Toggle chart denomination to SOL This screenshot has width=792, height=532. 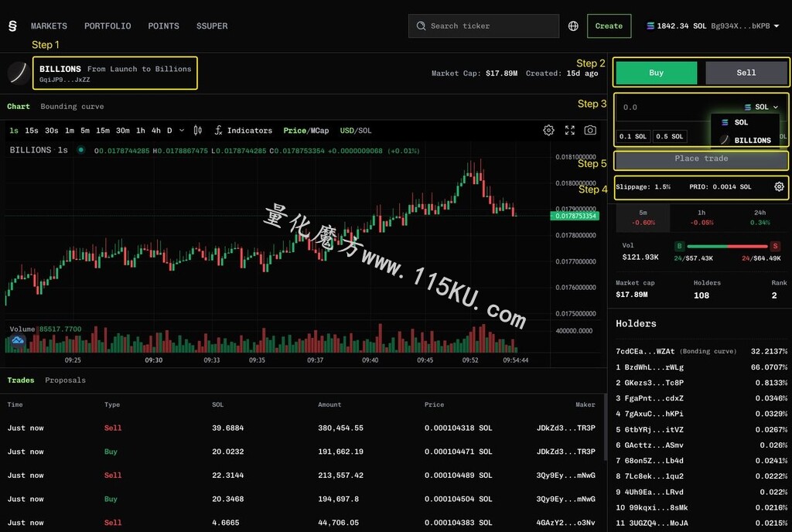365,131
